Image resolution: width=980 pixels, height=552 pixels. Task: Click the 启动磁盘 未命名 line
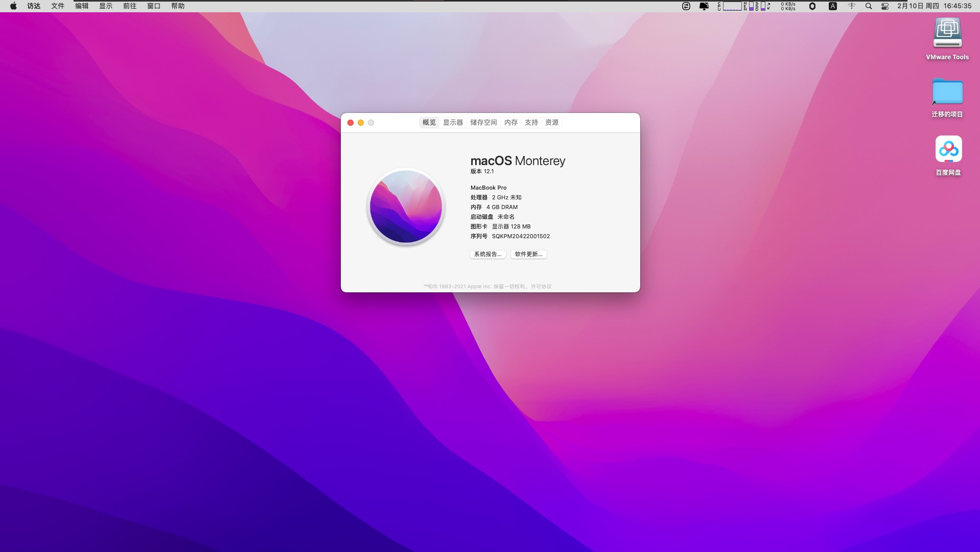(x=493, y=217)
